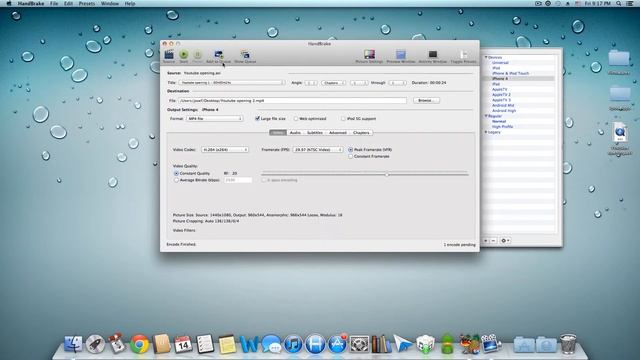Uncheck the Large file size checkbox
This screenshot has height=360, width=640.
[257, 118]
